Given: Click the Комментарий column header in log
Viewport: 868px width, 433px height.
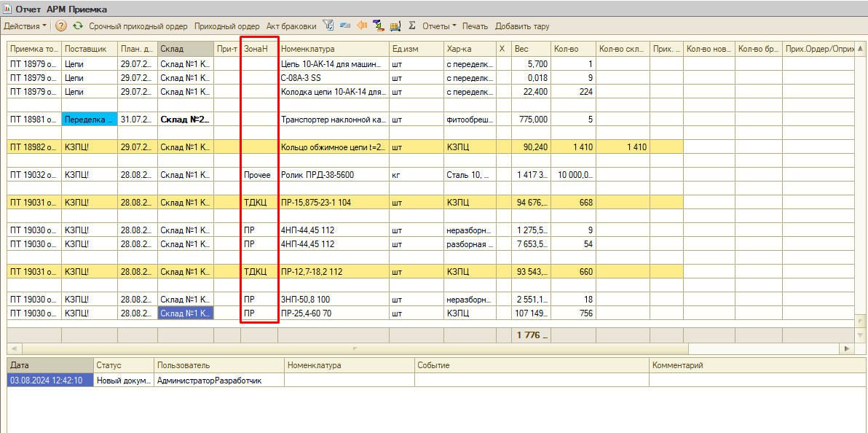Looking at the screenshot, I should pyautogui.click(x=757, y=365).
